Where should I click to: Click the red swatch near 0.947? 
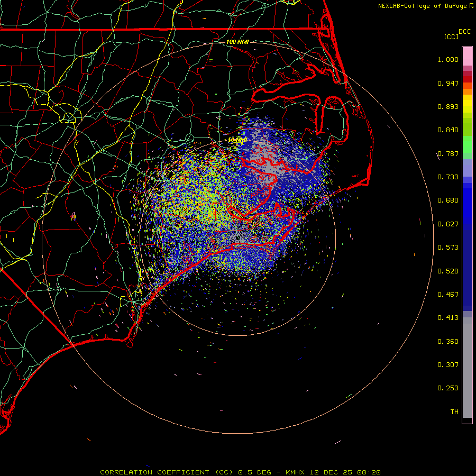pyautogui.click(x=467, y=79)
